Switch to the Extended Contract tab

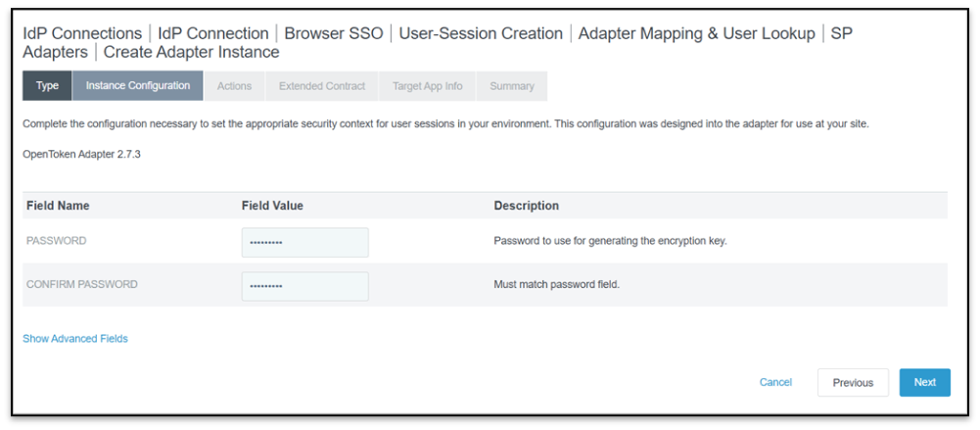pos(321,86)
